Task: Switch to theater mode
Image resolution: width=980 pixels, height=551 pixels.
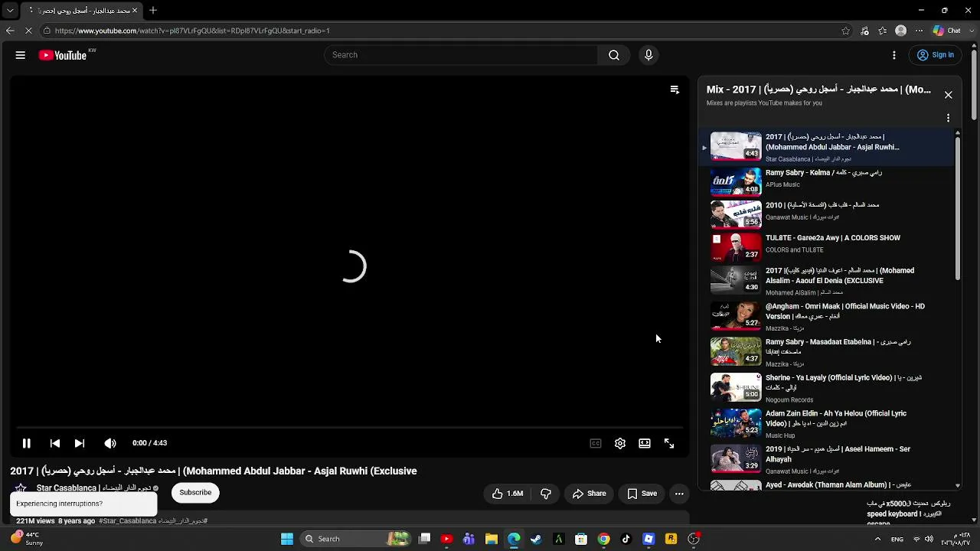Action: [x=645, y=443]
